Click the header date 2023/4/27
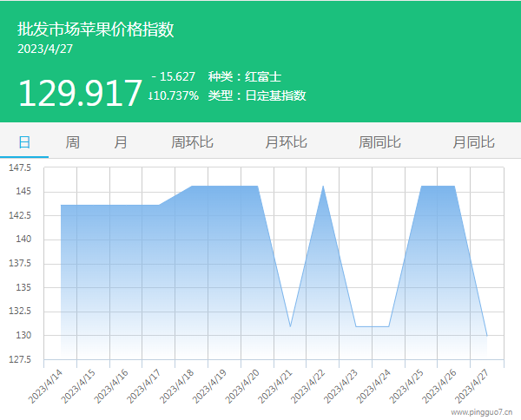521x420 pixels. [x=45, y=49]
